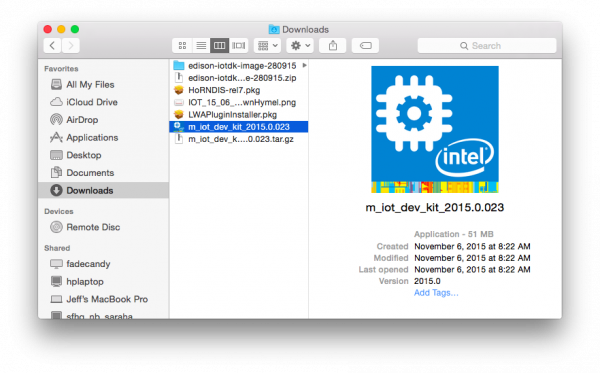
Task: Select the edison-iotdk-image-280915 folder
Action: tap(238, 66)
